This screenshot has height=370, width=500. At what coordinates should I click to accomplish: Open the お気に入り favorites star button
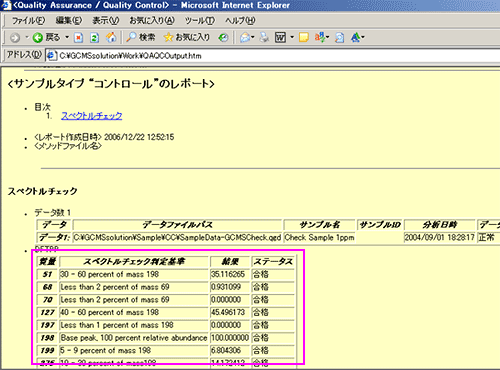pos(187,37)
